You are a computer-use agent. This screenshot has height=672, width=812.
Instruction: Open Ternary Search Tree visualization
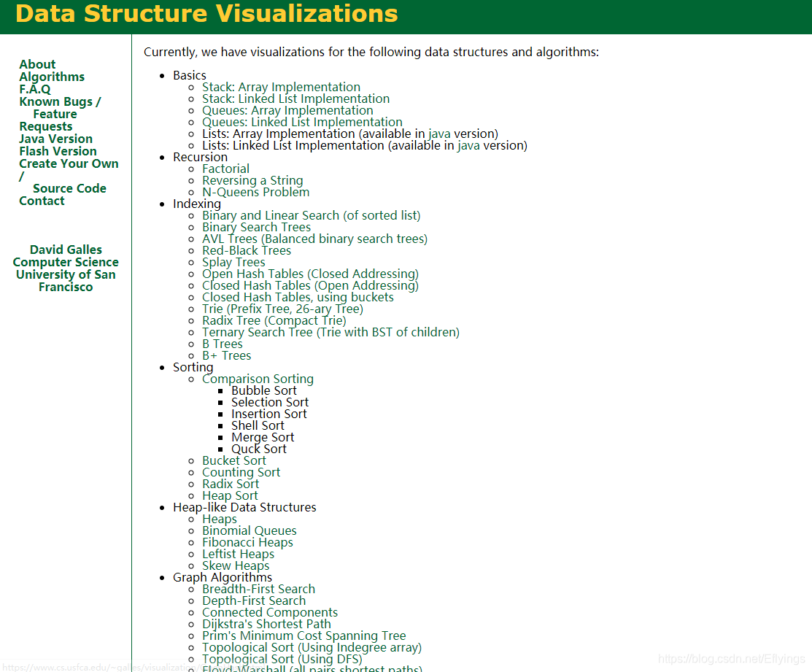tap(331, 333)
